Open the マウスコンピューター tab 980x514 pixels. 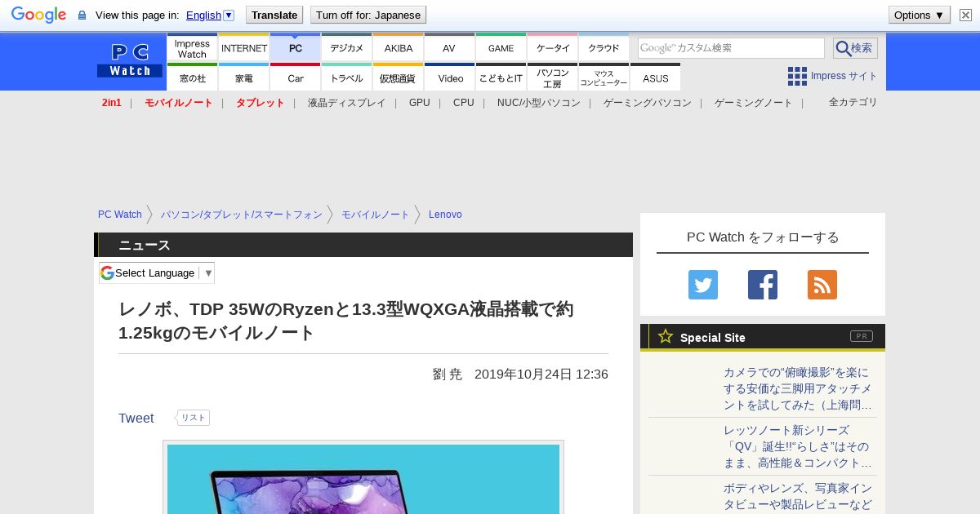[x=604, y=78]
